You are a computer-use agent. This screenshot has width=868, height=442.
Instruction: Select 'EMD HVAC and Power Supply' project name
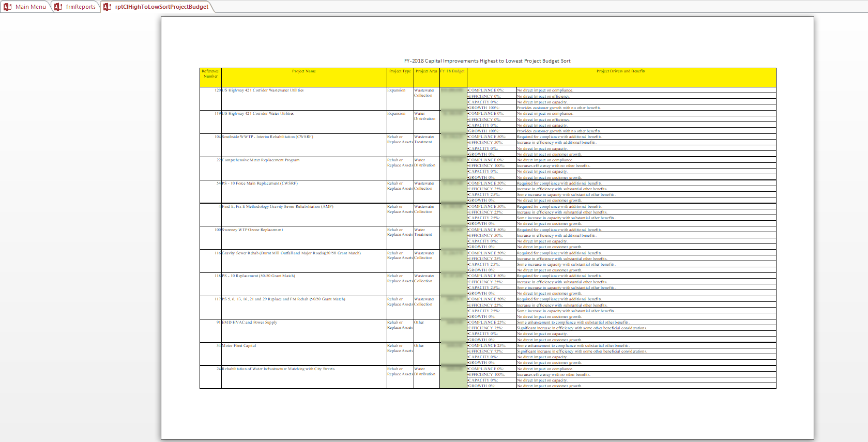pos(250,323)
